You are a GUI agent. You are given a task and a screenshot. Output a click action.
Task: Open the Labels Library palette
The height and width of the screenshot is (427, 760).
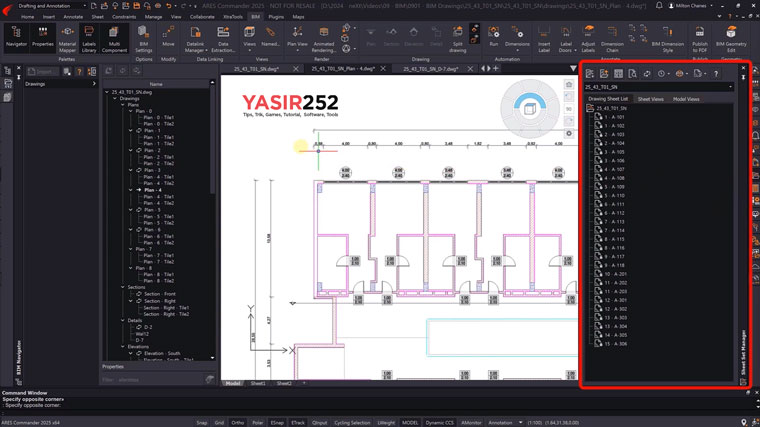coord(89,39)
